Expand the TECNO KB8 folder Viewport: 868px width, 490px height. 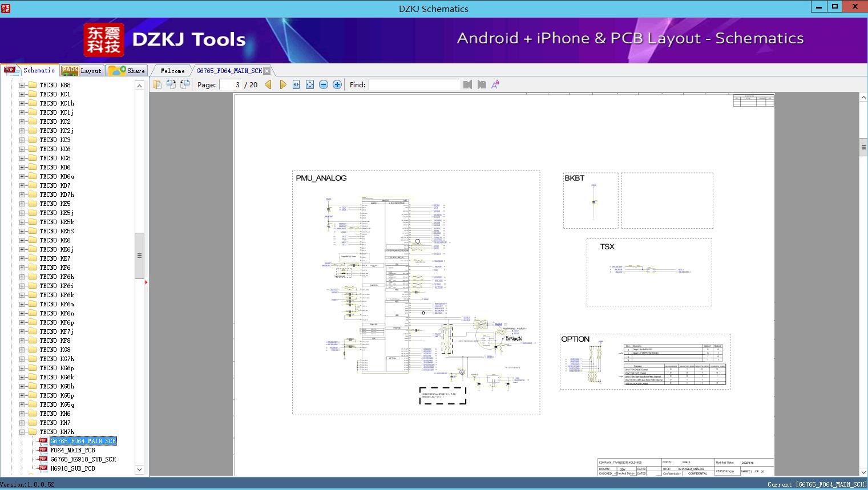22,85
